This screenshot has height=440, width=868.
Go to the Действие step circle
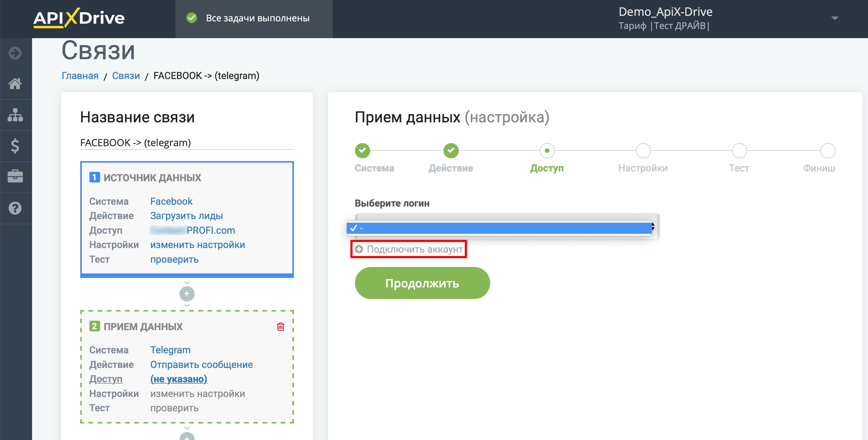click(x=451, y=151)
